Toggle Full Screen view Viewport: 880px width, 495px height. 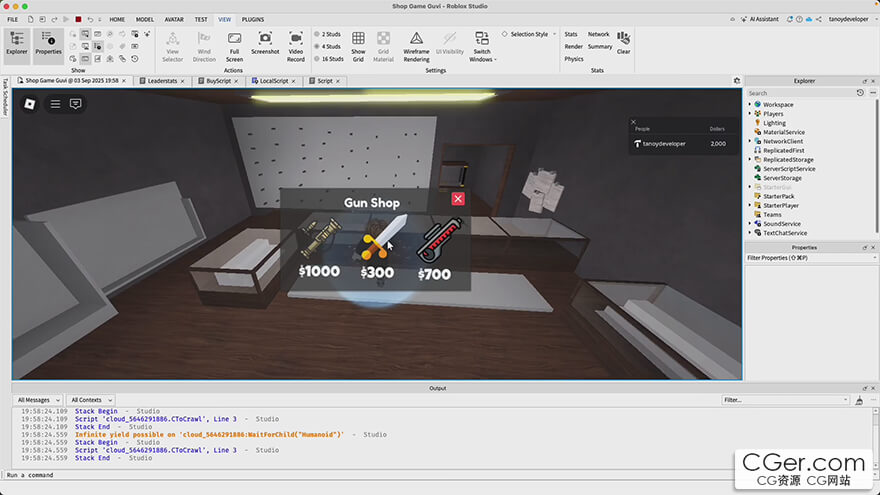[x=234, y=39]
